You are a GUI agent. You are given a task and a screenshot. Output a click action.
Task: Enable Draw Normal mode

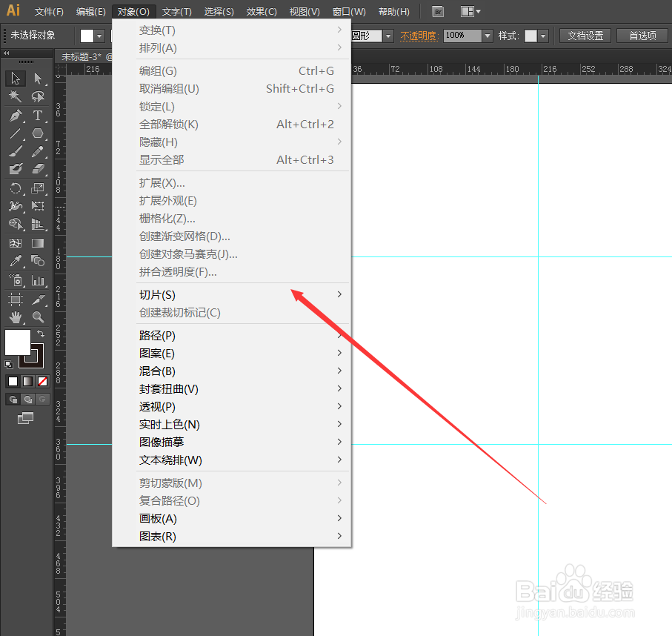13,400
